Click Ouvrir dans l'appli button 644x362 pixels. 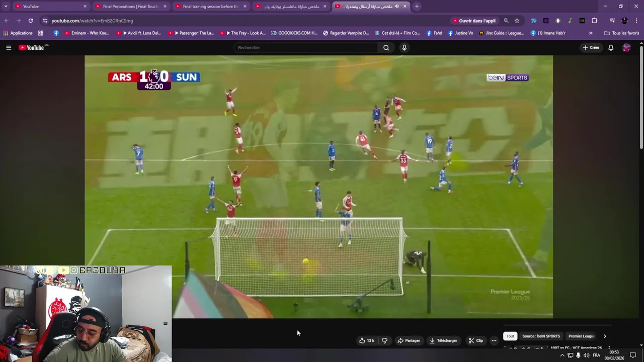(474, 21)
